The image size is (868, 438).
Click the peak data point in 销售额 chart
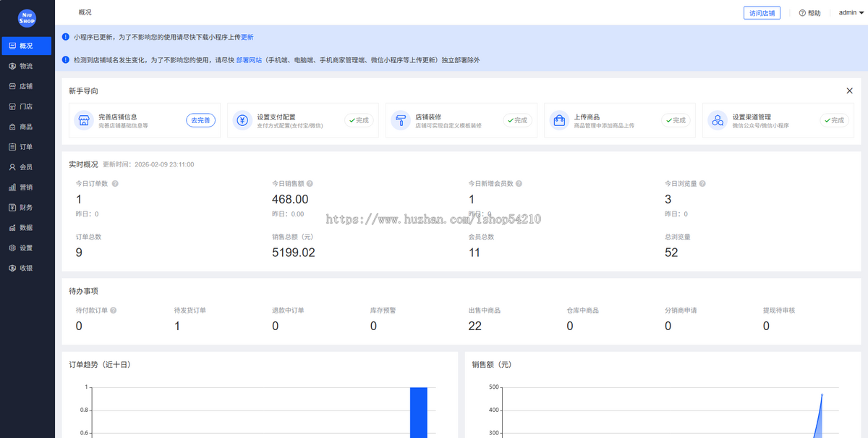coord(822,395)
